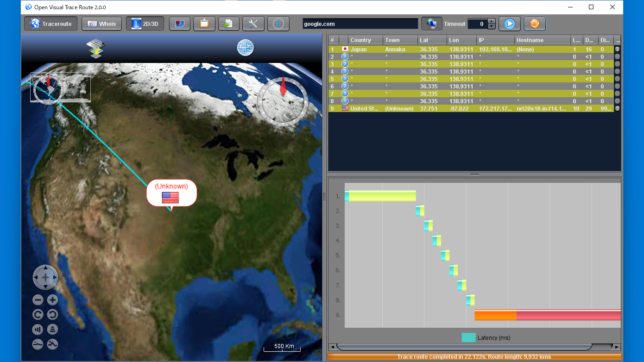Select the United States row 9
644x362 pixels.
click(474, 108)
